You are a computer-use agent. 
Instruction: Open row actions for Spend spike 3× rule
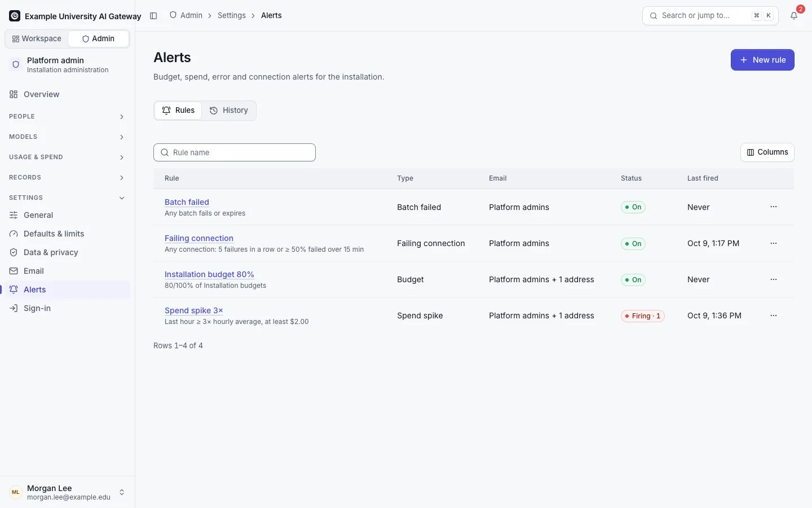pos(774,316)
